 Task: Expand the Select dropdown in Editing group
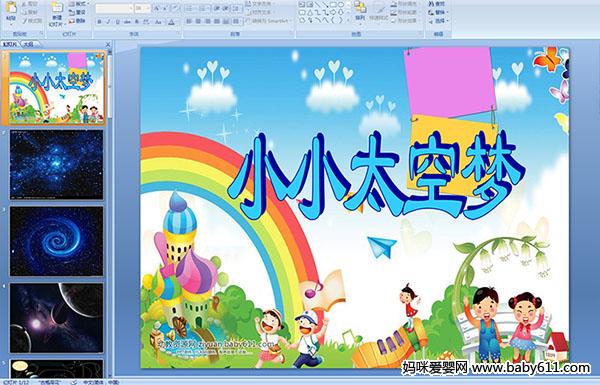click(439, 21)
